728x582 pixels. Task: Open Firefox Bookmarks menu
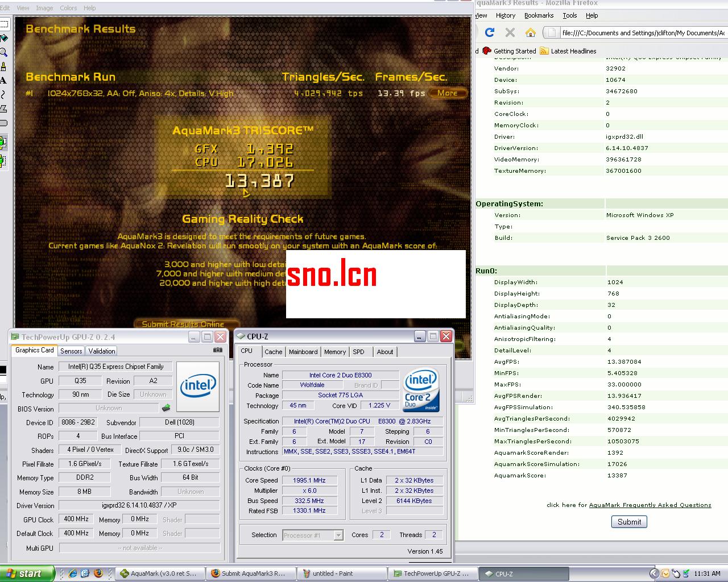coord(539,15)
